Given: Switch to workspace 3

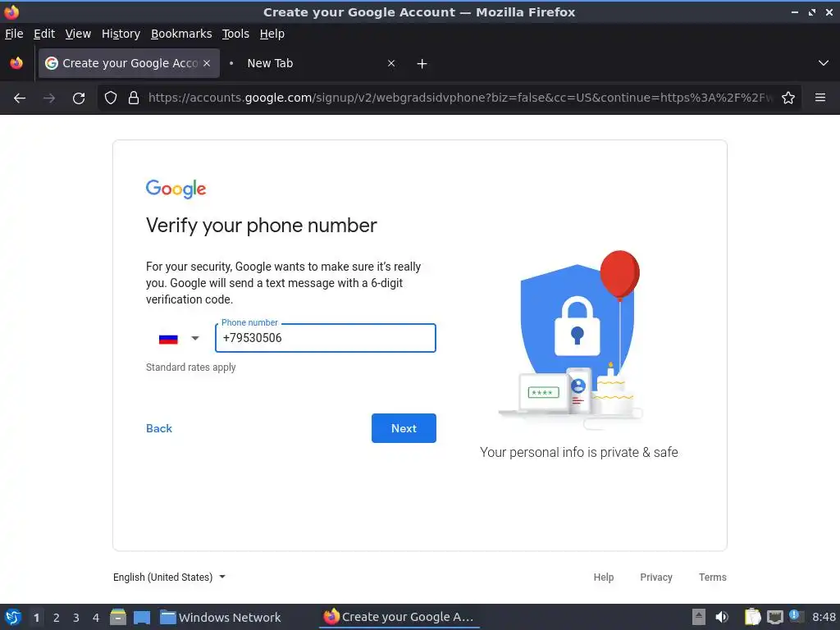Looking at the screenshot, I should pyautogui.click(x=76, y=618).
